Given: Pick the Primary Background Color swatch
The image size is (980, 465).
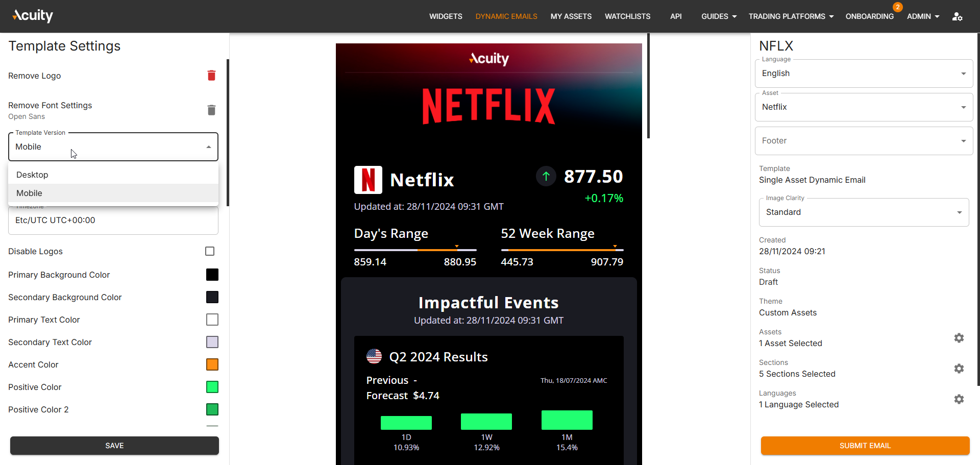Looking at the screenshot, I should (212, 275).
